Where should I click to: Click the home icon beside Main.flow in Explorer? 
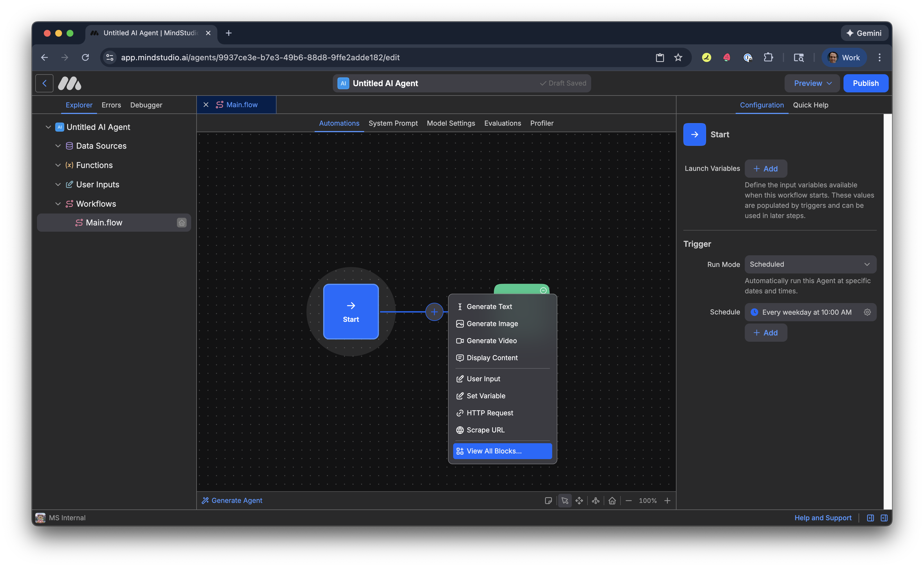(182, 222)
